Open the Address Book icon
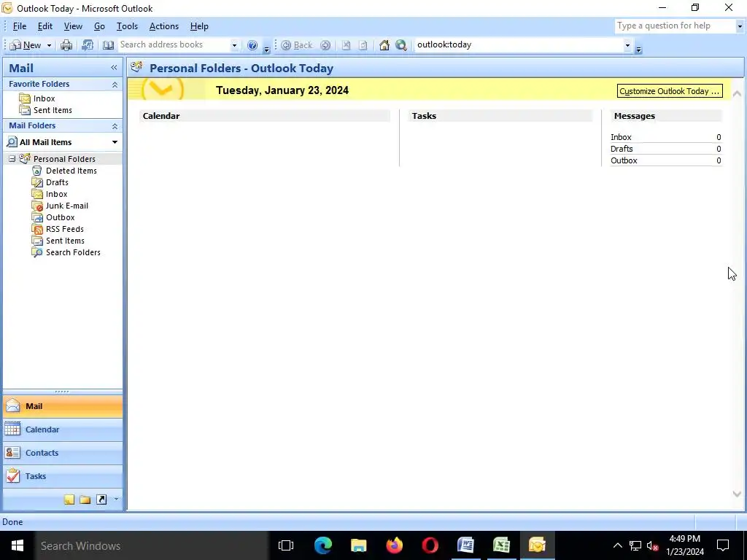The width and height of the screenshot is (747, 560). [x=108, y=45]
